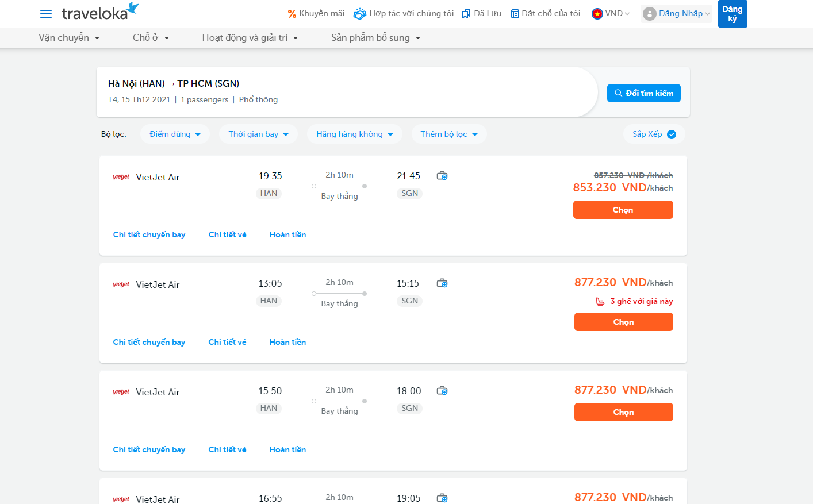Image resolution: width=813 pixels, height=504 pixels.
Task: Click the magnifier icon in Đổi tìm kiếm
Action: [619, 93]
